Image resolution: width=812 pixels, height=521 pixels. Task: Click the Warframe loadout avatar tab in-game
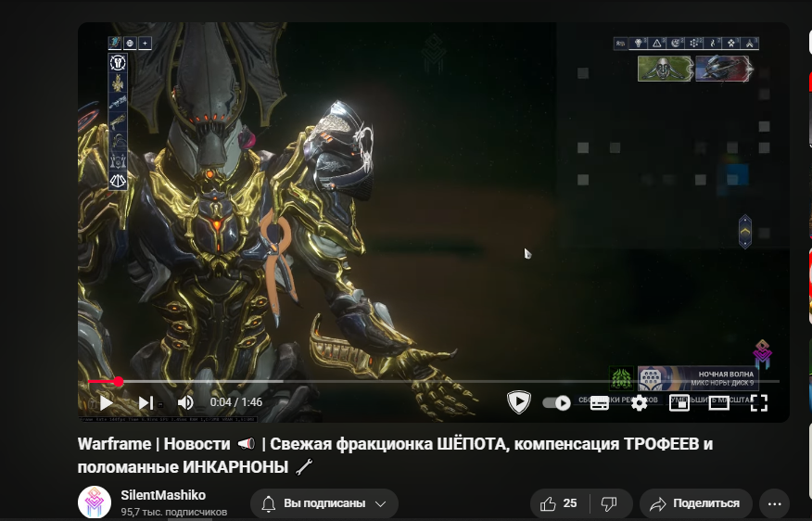[x=114, y=43]
